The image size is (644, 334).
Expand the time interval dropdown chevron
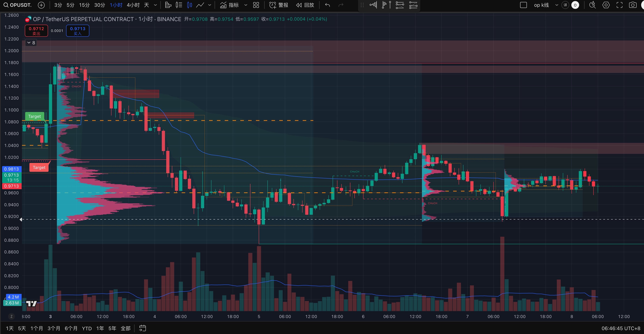click(155, 5)
